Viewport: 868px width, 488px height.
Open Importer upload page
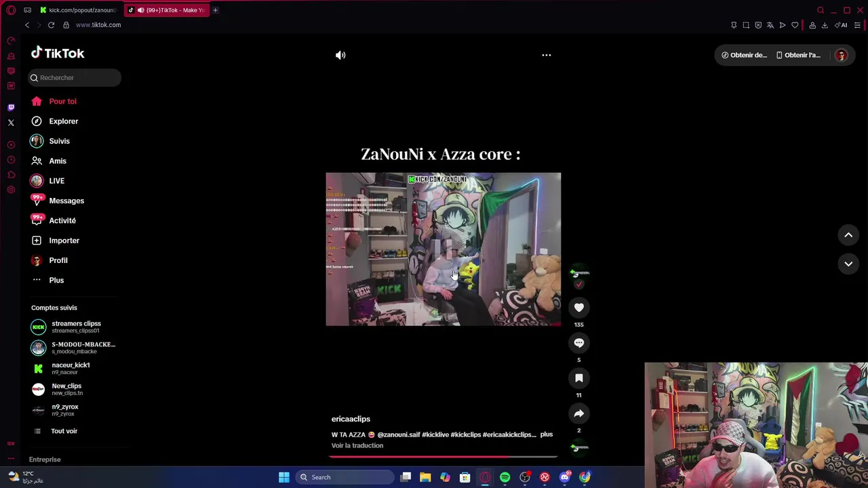(x=55, y=241)
